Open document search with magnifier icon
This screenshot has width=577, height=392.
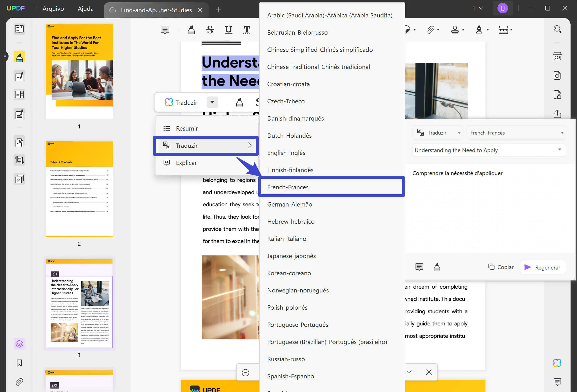[x=557, y=29]
